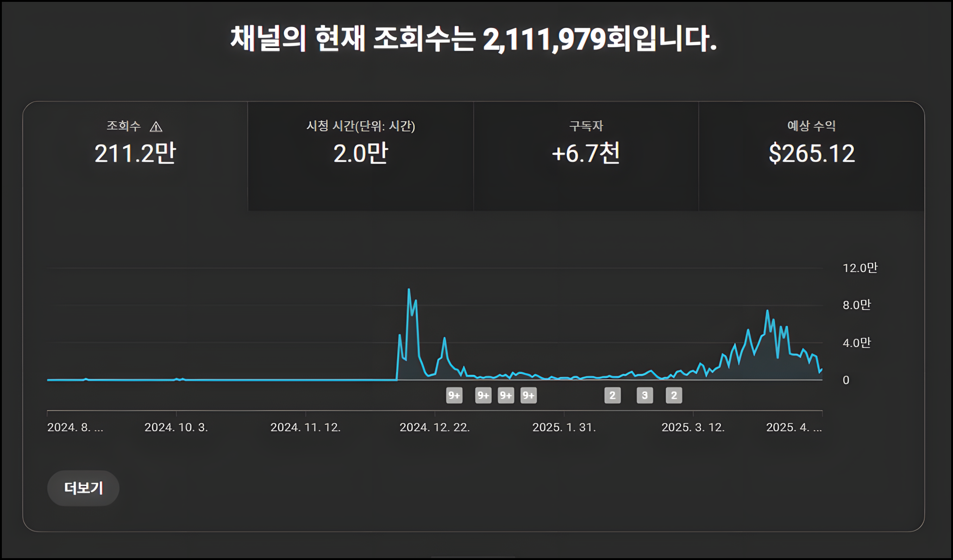
Task: Click the leftmost 9+ video marker badge
Action: pos(454,395)
